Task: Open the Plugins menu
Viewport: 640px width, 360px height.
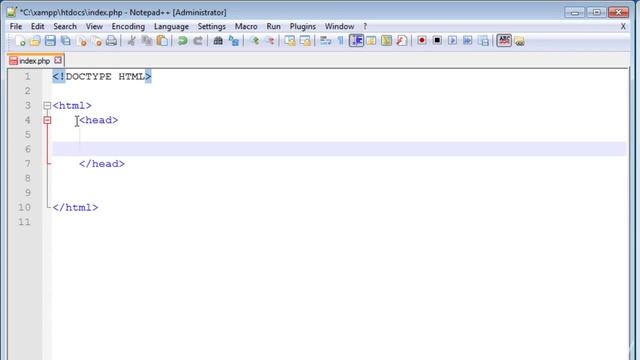Action: 303,27
